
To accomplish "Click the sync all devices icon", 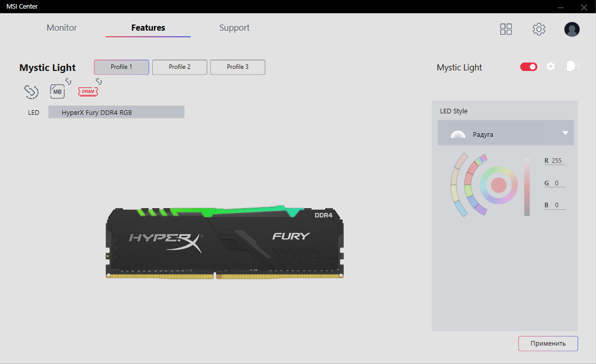I will pos(32,91).
